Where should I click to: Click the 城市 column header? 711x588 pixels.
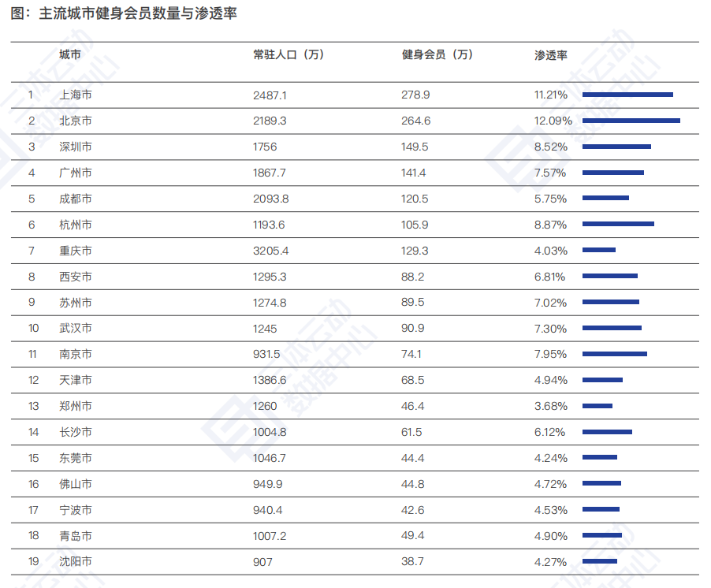point(70,54)
